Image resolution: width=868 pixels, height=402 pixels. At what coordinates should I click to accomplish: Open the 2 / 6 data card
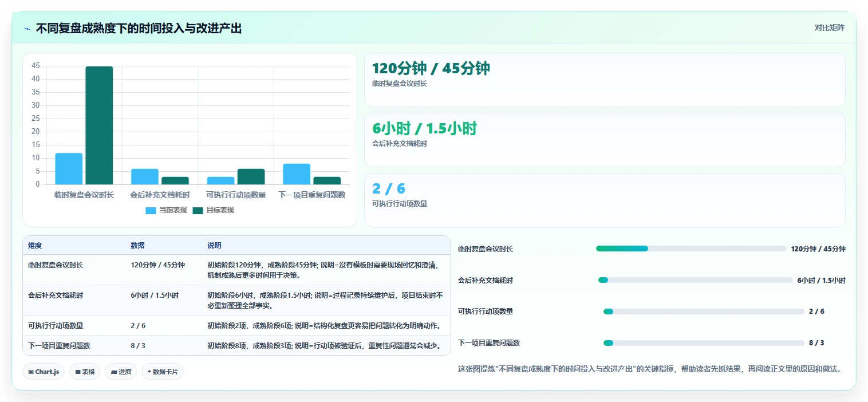pos(605,200)
